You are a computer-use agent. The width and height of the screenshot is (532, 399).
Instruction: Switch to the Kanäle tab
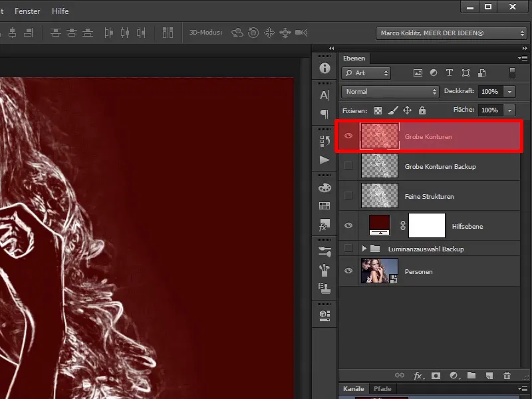click(x=353, y=389)
